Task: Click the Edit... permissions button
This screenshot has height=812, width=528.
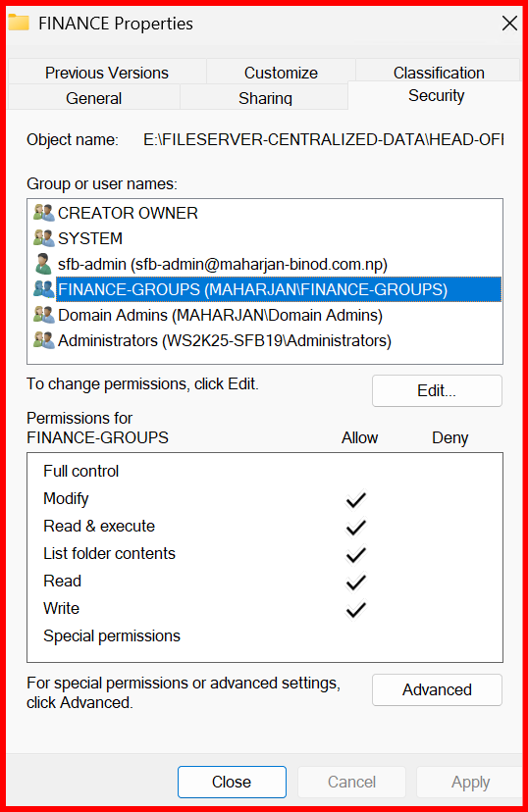Action: (437, 390)
